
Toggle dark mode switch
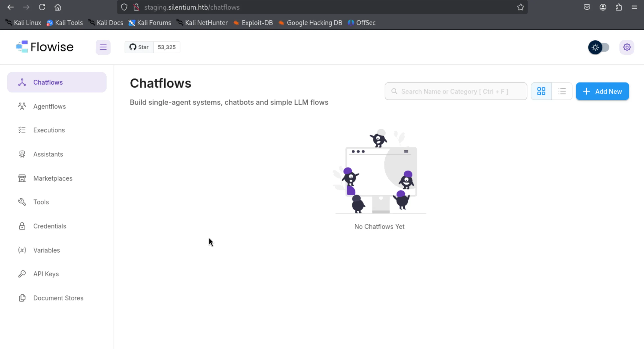click(x=599, y=47)
